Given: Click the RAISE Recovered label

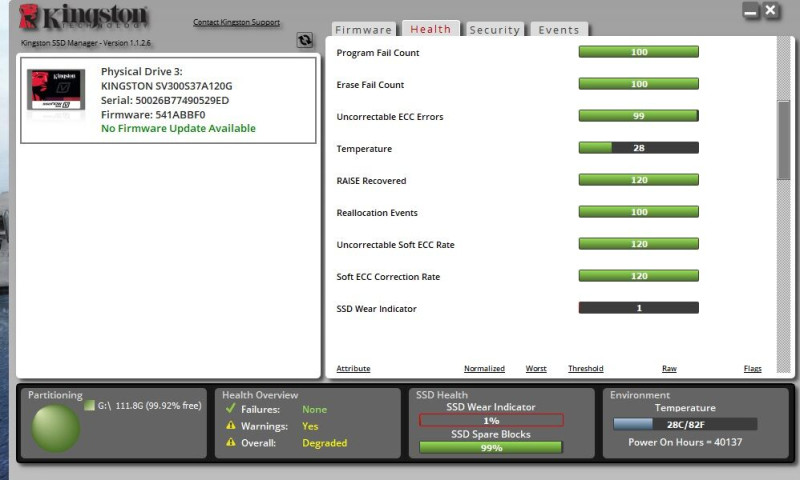Looking at the screenshot, I should pos(371,181).
